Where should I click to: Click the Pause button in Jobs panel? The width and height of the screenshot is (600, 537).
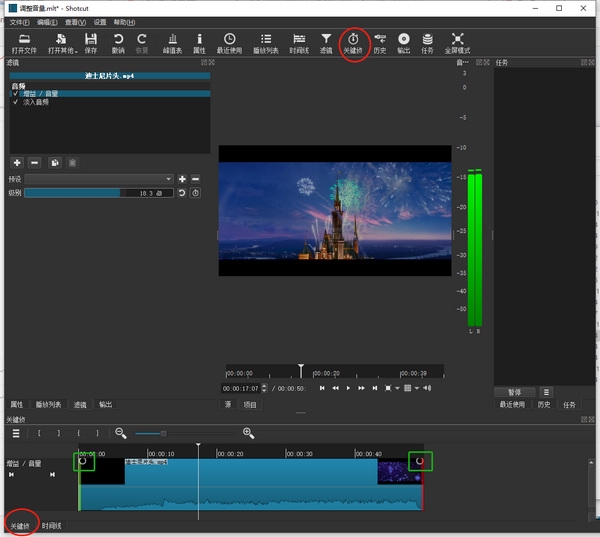click(515, 392)
